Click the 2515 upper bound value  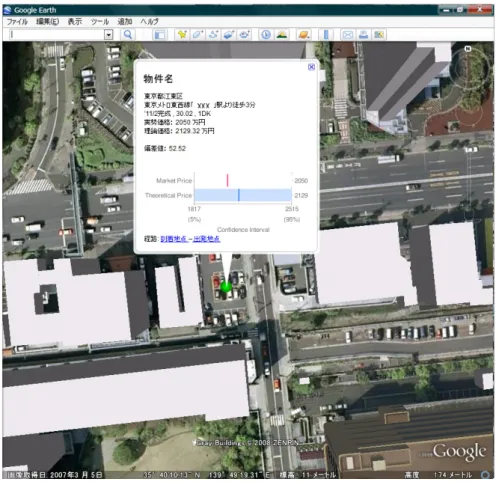click(292, 209)
